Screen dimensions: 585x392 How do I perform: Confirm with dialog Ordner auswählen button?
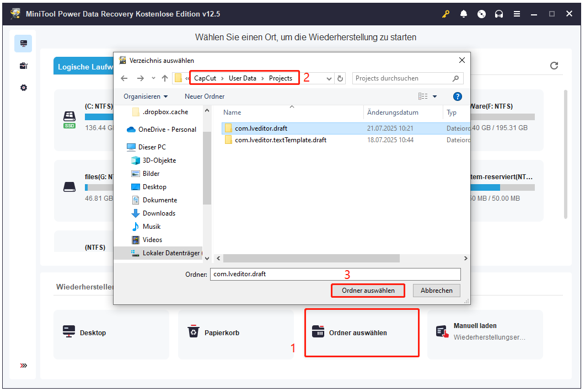click(x=368, y=291)
